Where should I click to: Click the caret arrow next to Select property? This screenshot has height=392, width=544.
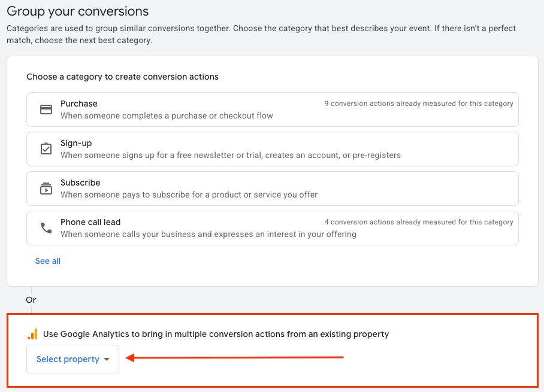[107, 359]
